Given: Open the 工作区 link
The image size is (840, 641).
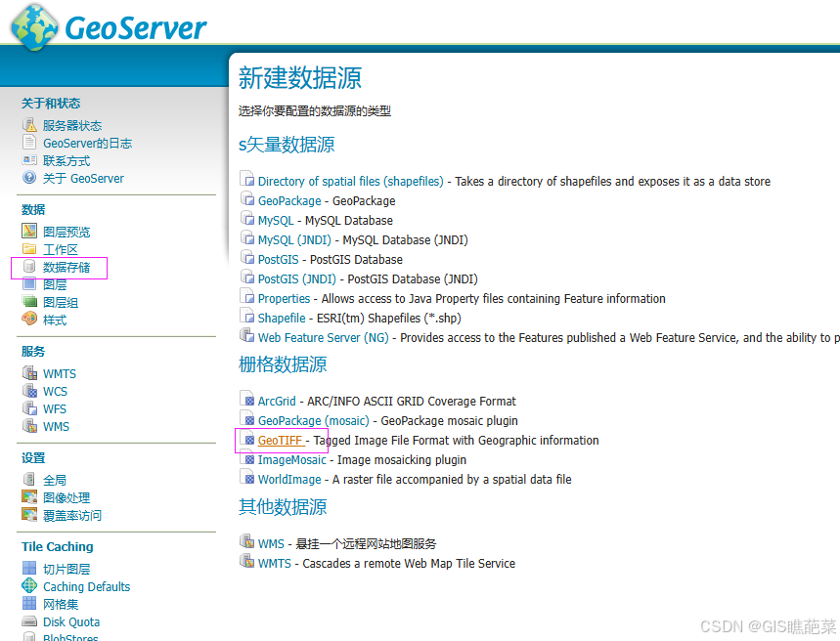Looking at the screenshot, I should tap(61, 250).
